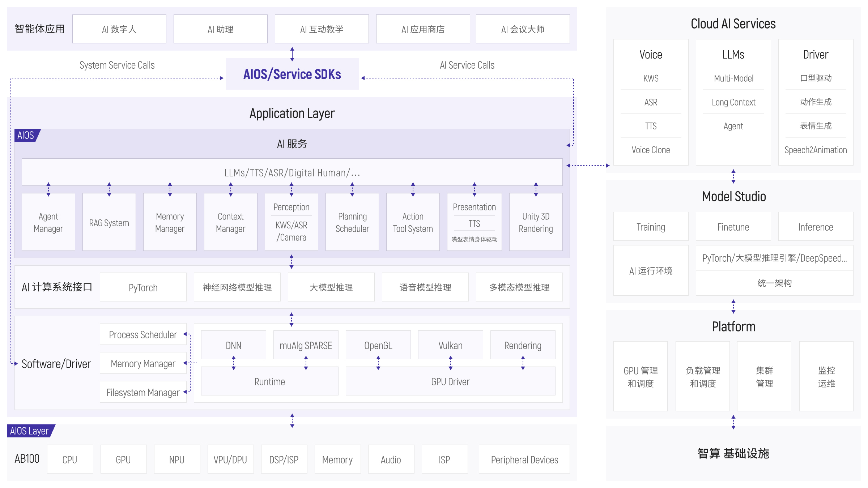Select the 集群管理 platform box
This screenshot has width=868, height=488.
point(764,376)
